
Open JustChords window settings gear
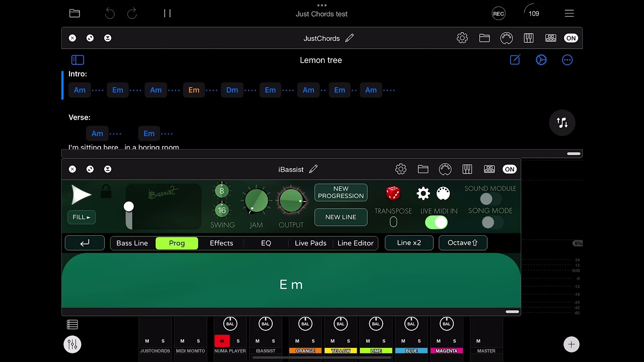click(x=462, y=38)
